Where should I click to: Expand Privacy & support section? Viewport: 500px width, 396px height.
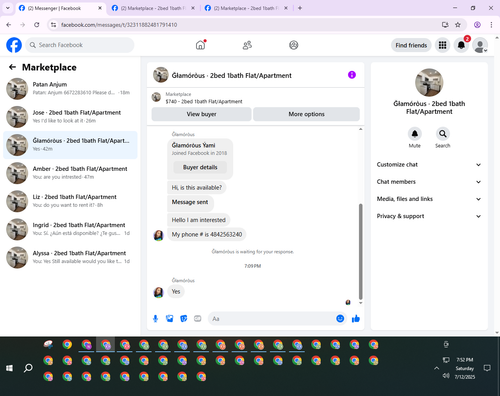coord(429,216)
